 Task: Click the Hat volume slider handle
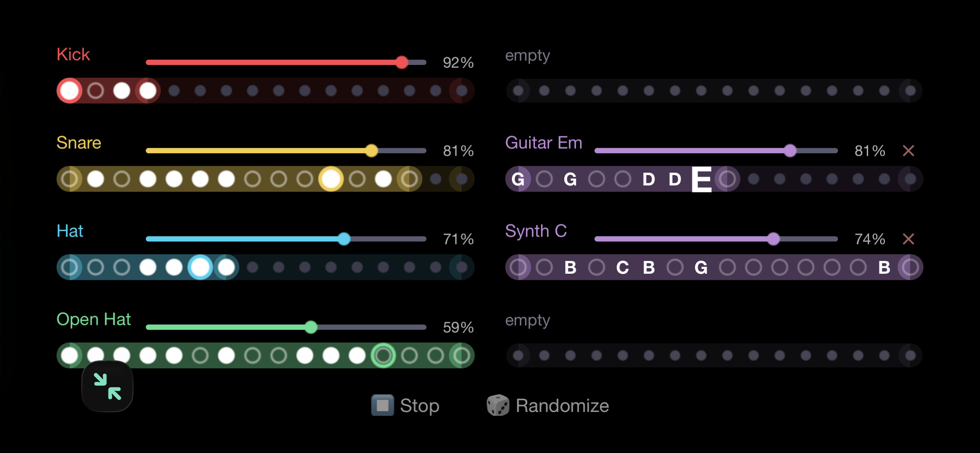[x=344, y=239]
